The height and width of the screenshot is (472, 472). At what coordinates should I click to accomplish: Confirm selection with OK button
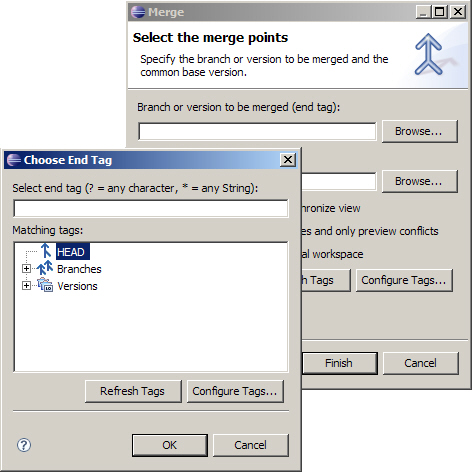[x=170, y=445]
